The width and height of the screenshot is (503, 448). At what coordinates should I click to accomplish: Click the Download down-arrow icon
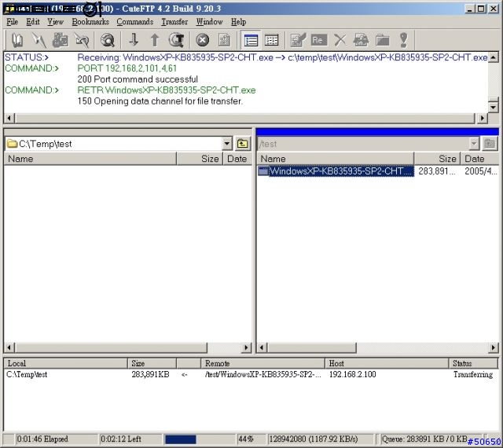134,40
